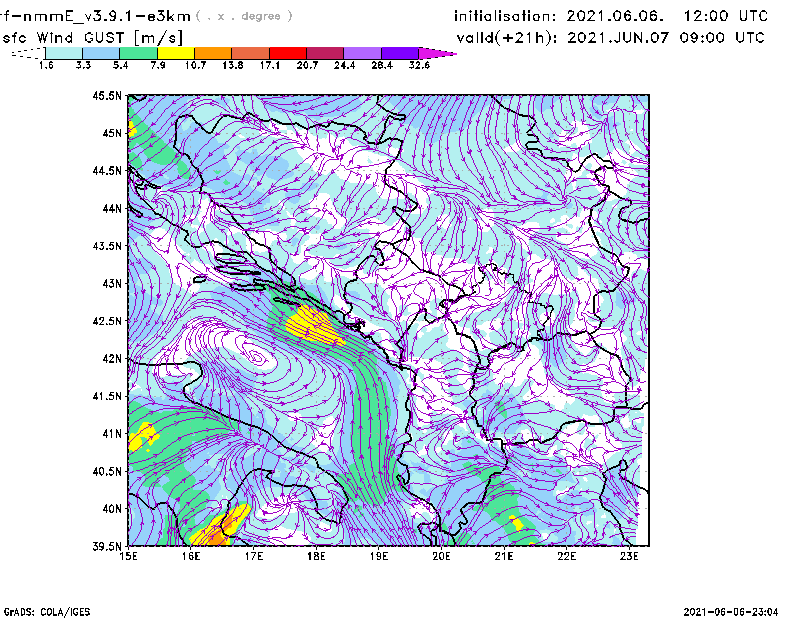Viewport: 800px width, 618px height.
Task: Click the 21E longitude axis label
Action: pos(504,556)
